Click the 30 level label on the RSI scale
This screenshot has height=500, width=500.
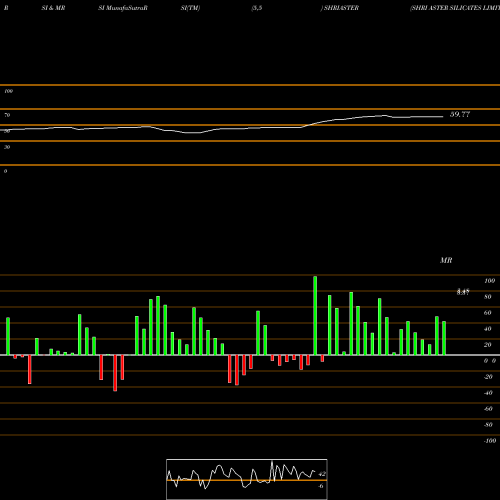coord(7,147)
